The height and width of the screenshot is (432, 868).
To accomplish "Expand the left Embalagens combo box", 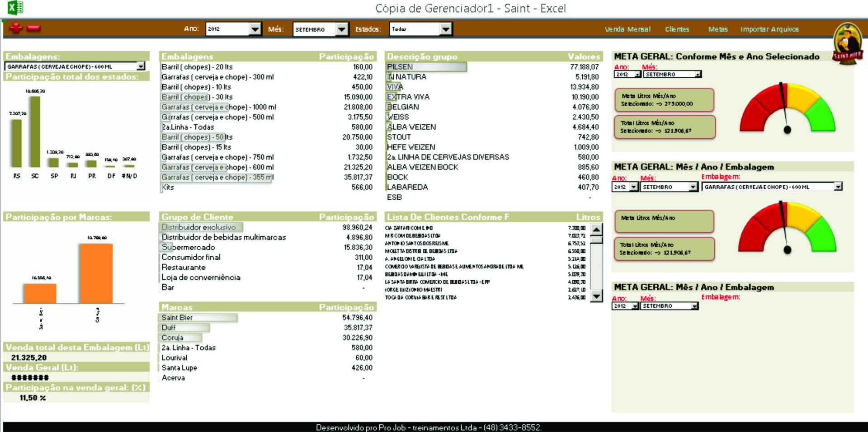I will 141,66.
